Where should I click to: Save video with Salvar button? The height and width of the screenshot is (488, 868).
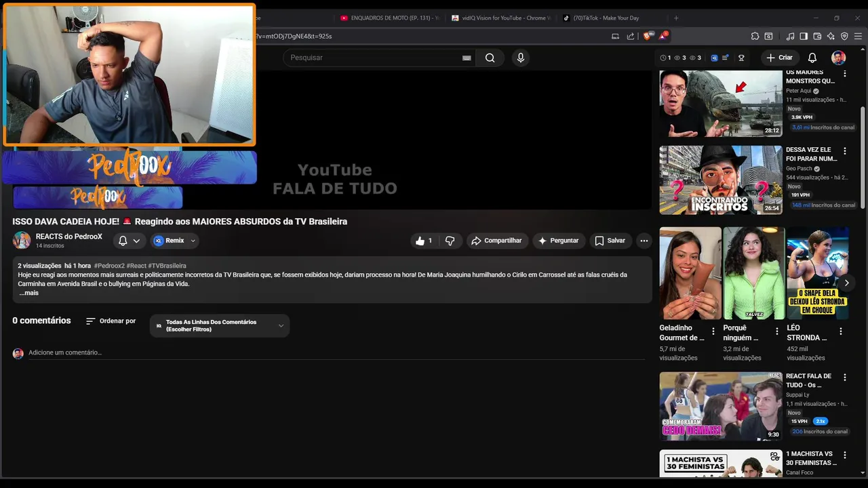pos(610,241)
